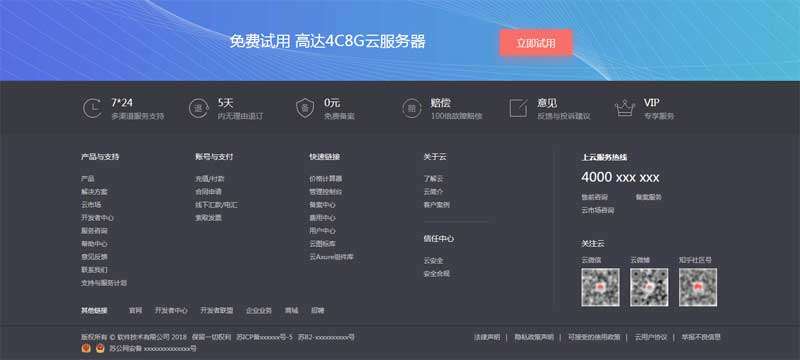Open 开发者联盟 in the 其他链接 row
This screenshot has width=800, height=360.
[216, 310]
